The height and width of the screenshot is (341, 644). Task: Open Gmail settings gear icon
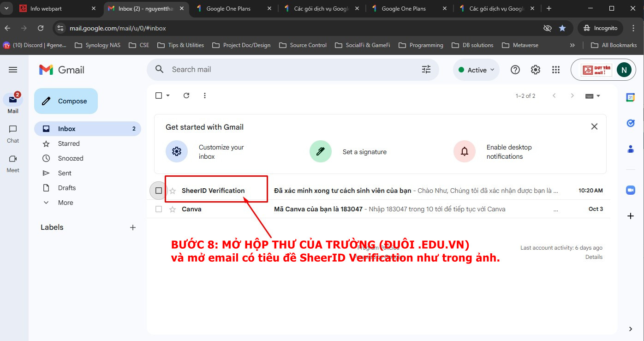[x=535, y=70]
